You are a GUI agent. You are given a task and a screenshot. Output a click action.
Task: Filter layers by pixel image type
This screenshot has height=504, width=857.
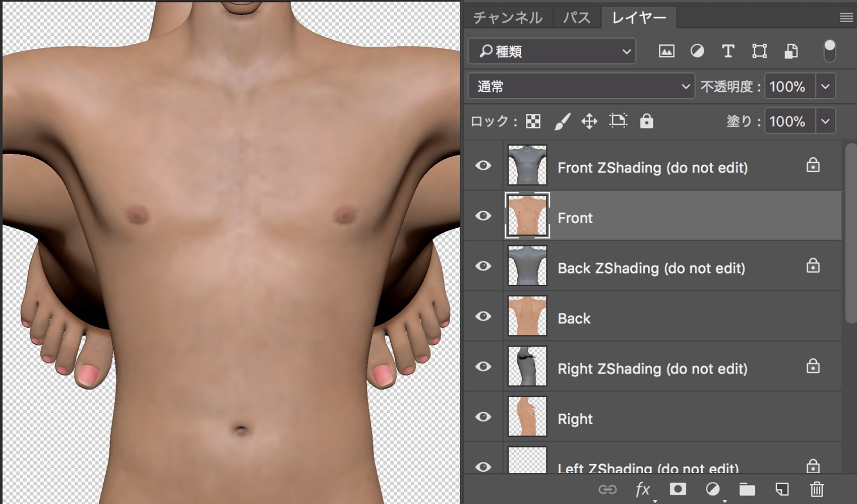click(666, 51)
